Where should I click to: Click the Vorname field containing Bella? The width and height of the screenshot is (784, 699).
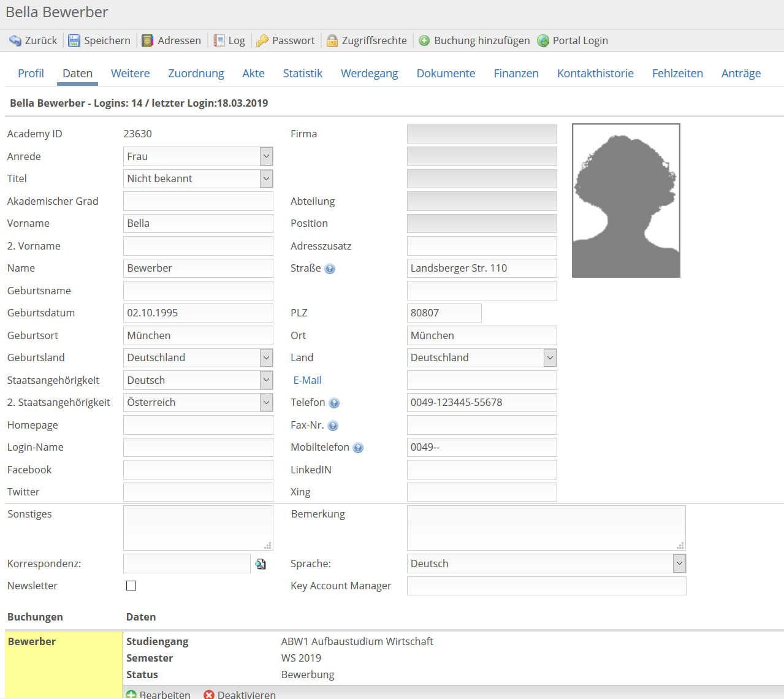198,223
